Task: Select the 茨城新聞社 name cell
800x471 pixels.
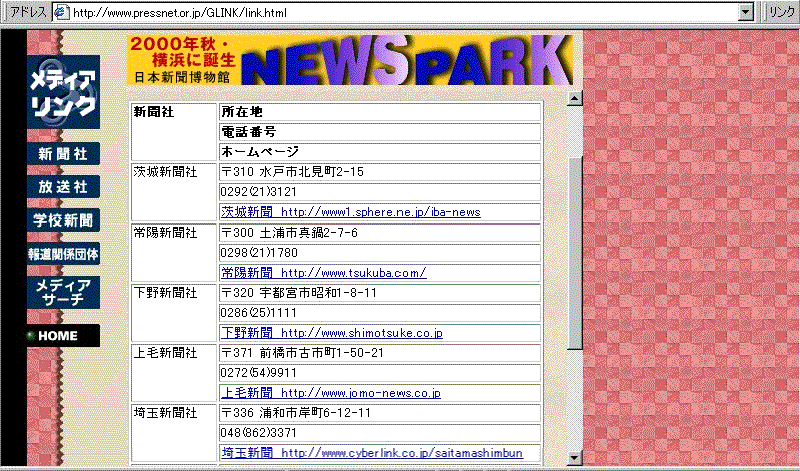Action: 174,192
